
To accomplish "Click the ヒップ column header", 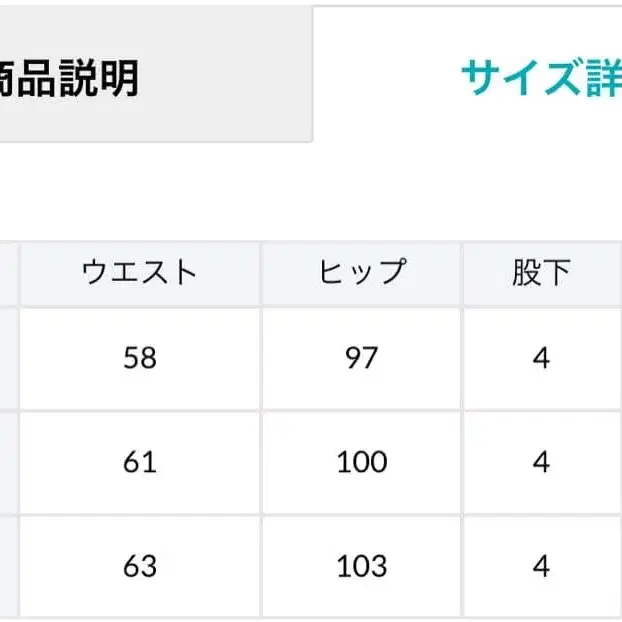I will click(x=361, y=273).
